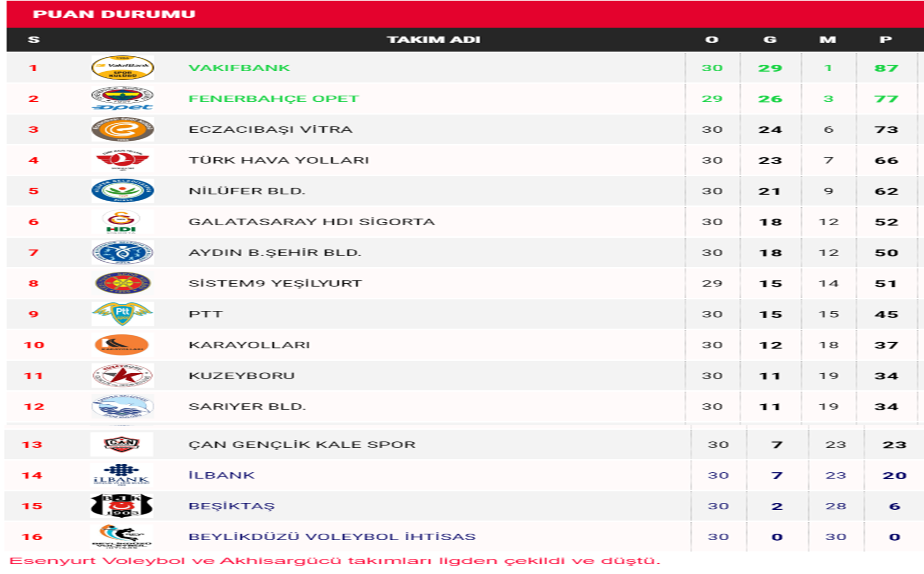Select Aydın B.Şehir Bld.'s 50 points
The width and height of the screenshot is (924, 574).
click(x=886, y=253)
